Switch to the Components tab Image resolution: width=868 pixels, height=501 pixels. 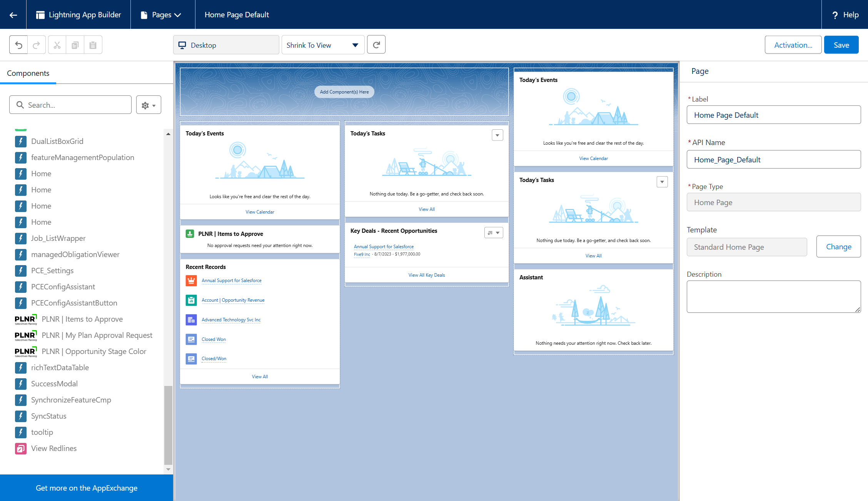tap(28, 73)
